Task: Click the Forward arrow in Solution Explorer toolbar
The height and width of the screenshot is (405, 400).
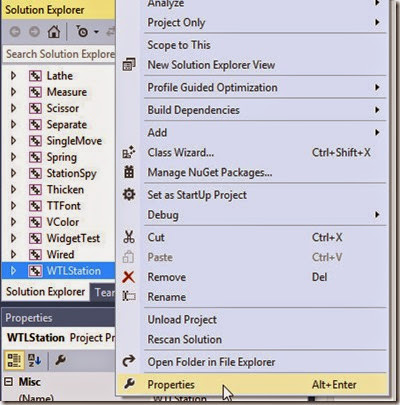Action: point(34,32)
